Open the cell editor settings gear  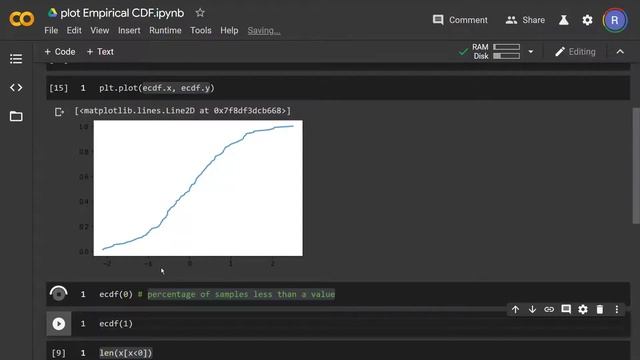(583, 309)
